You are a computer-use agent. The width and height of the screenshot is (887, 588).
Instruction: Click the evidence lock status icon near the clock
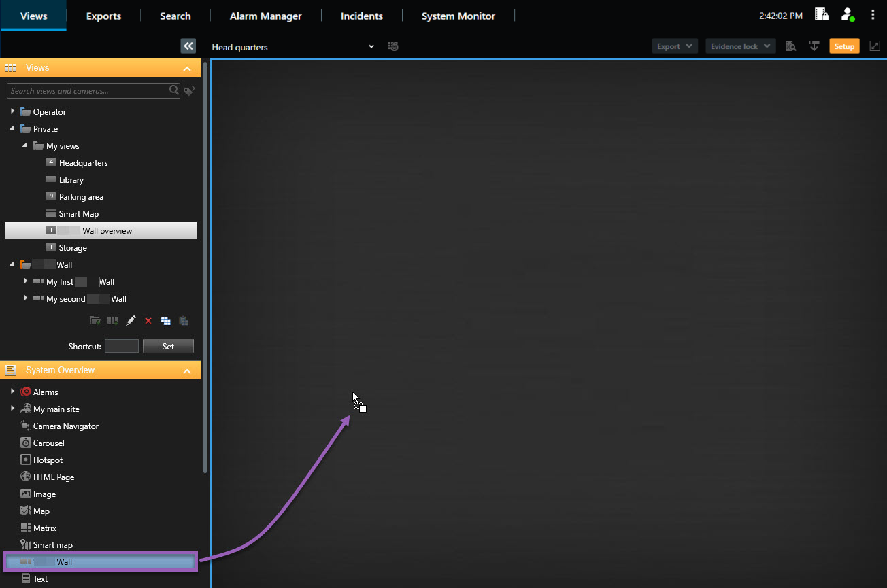(821, 14)
